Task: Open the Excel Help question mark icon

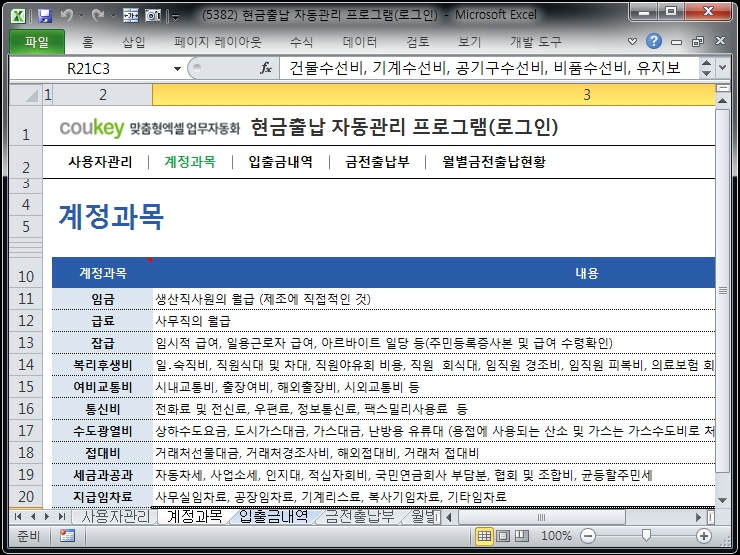Action: (x=654, y=42)
